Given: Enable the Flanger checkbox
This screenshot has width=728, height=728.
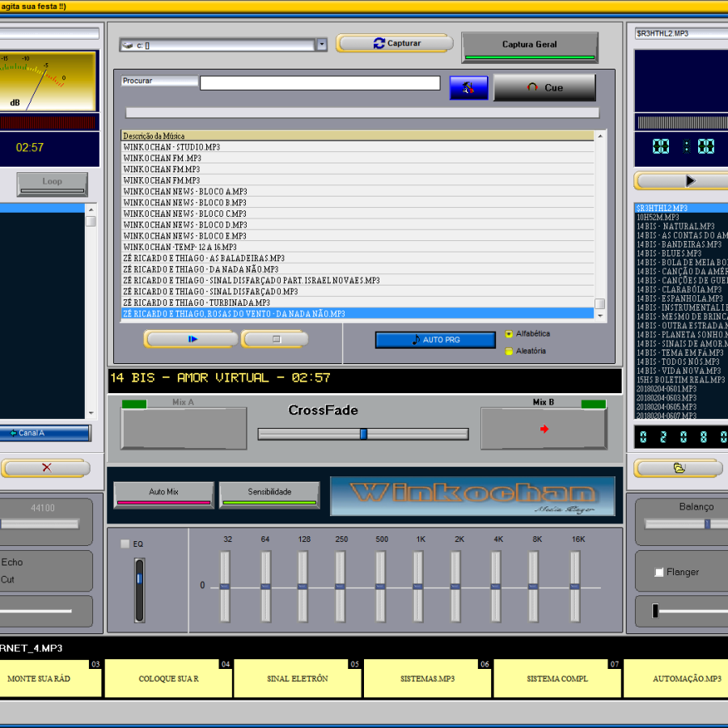Looking at the screenshot, I should 659,573.
